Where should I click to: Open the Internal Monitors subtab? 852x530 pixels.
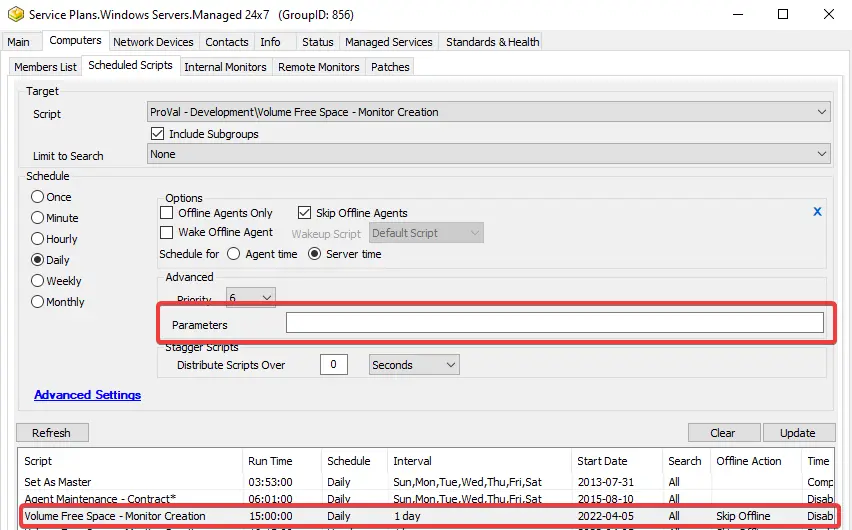pyautogui.click(x=225, y=67)
